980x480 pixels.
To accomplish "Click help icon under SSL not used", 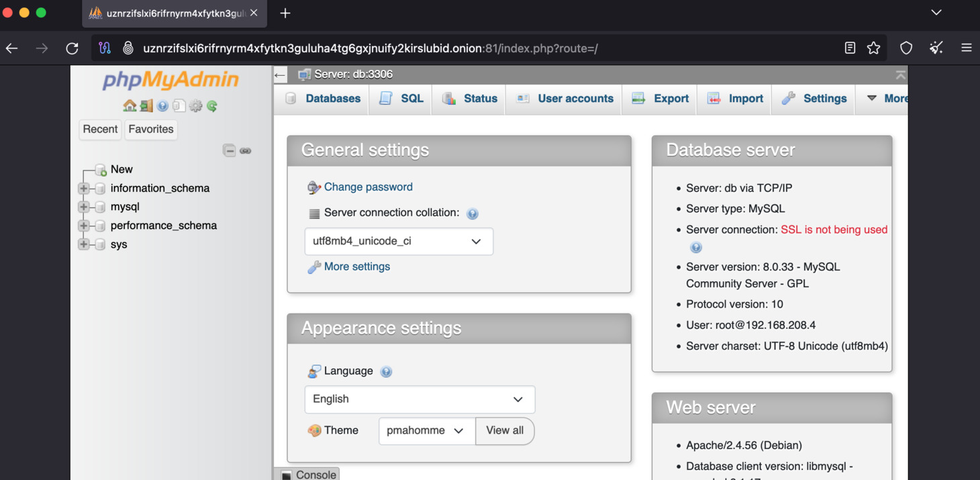I will coord(696,248).
